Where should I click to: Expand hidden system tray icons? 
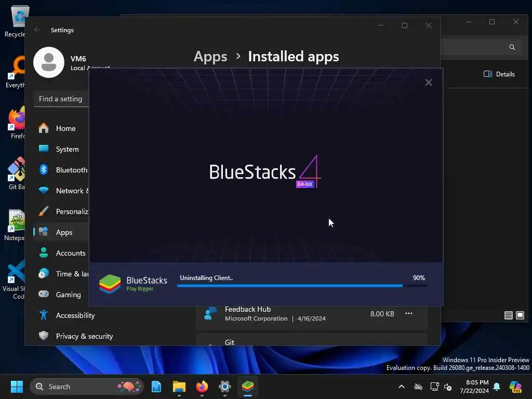point(402,387)
